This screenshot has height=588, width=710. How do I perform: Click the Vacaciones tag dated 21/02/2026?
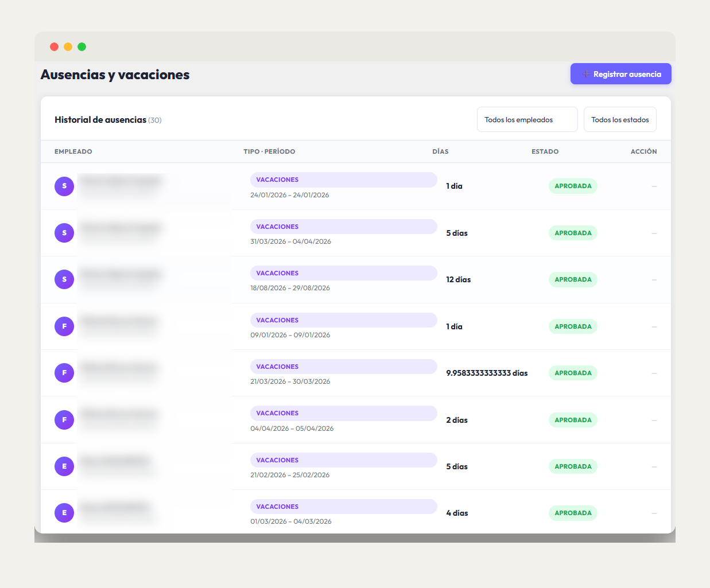click(x=344, y=460)
